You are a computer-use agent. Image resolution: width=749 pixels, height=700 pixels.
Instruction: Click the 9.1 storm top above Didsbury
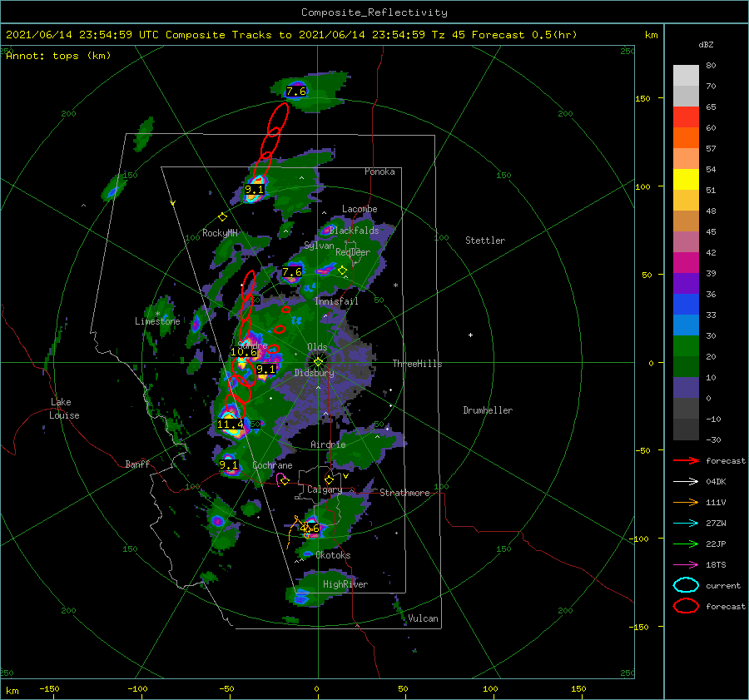tap(265, 370)
